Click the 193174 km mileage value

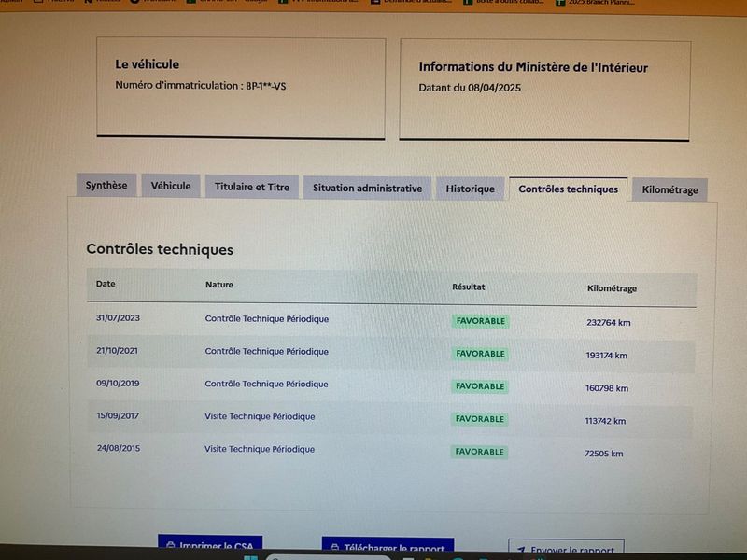606,356
